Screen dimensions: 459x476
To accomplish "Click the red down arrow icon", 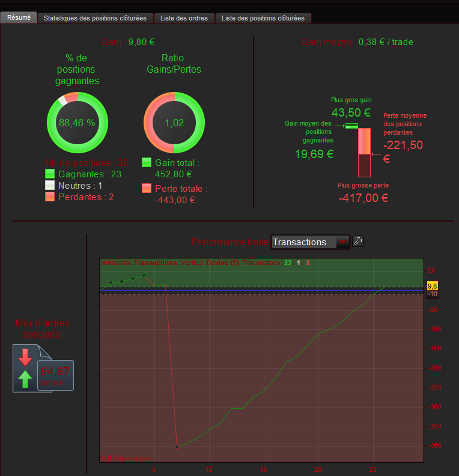I will click(x=25, y=358).
